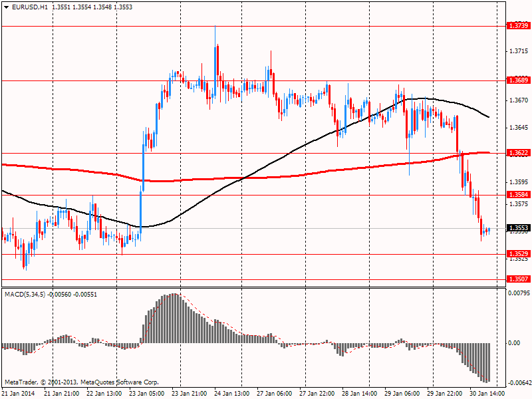This screenshot has width=532, height=399.
Task: Click the 23 Jan 05:00 time label
Action: click(x=147, y=394)
